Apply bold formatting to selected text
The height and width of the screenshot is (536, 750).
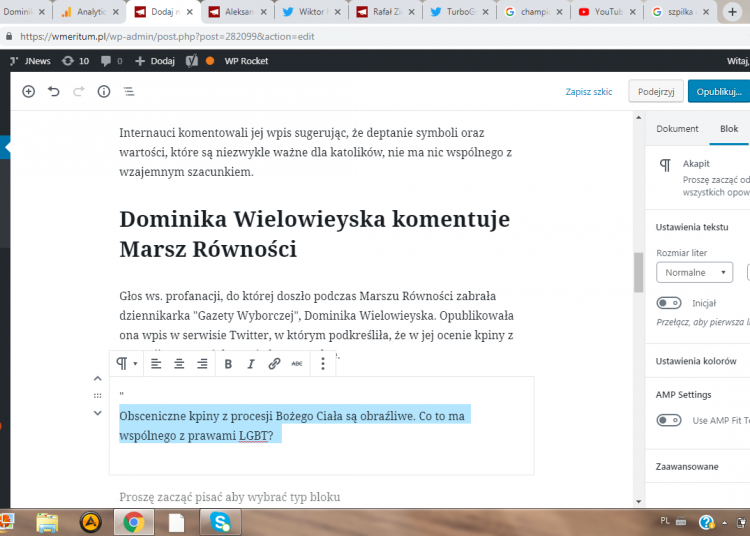(228, 364)
